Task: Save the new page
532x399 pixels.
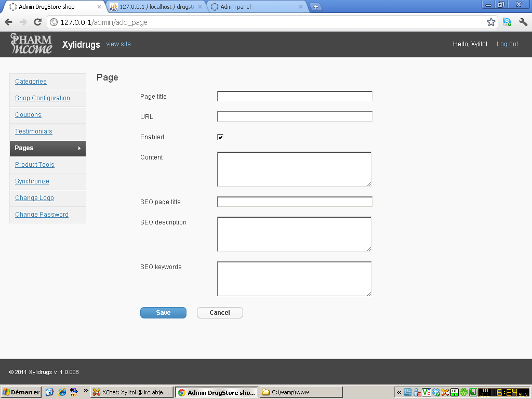Action: point(163,313)
